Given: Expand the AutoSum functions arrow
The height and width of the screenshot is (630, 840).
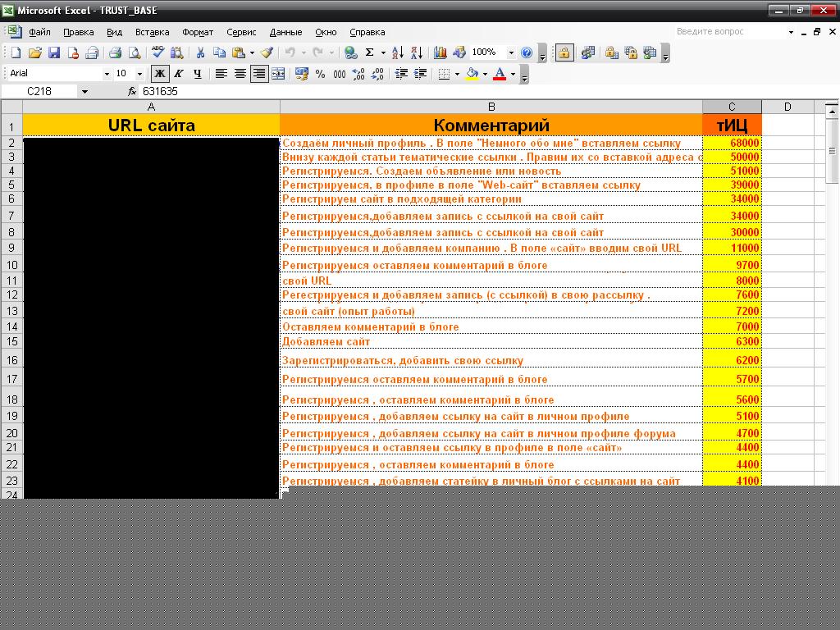Looking at the screenshot, I should point(383,52).
